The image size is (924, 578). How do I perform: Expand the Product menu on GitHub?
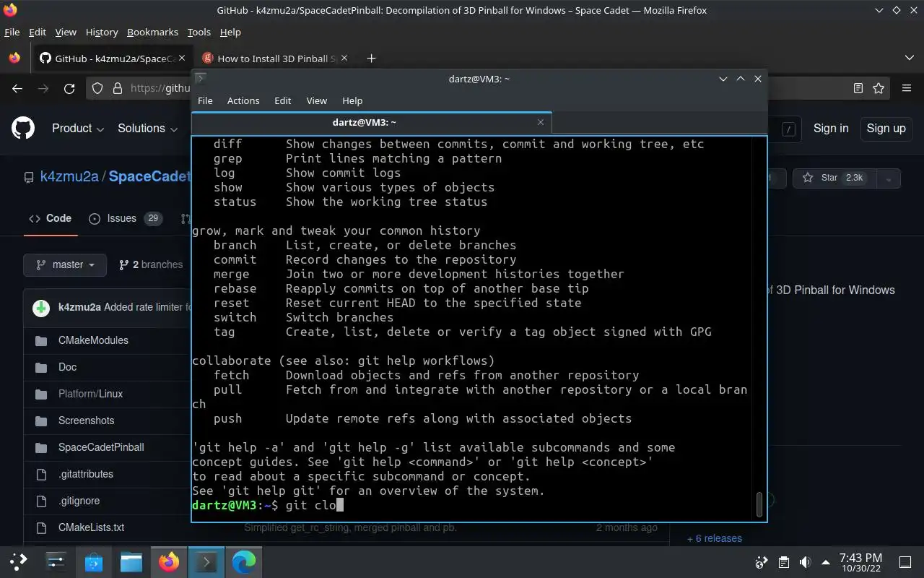click(x=78, y=129)
